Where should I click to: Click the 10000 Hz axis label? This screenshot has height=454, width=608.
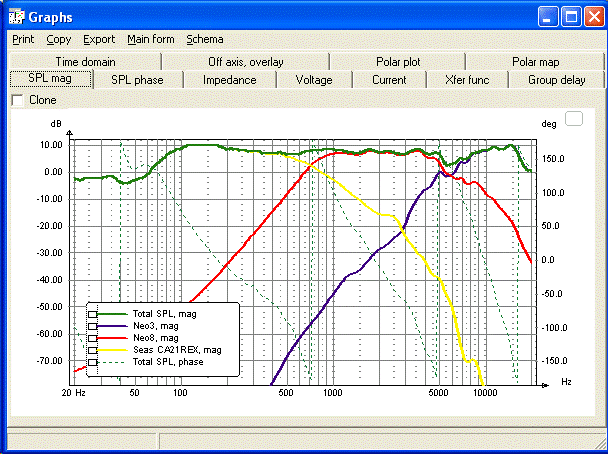485,393
